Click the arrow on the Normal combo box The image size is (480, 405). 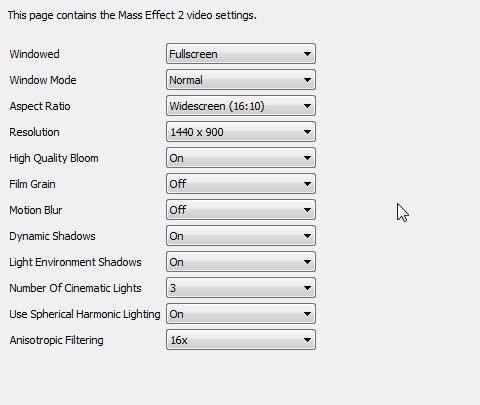(307, 80)
